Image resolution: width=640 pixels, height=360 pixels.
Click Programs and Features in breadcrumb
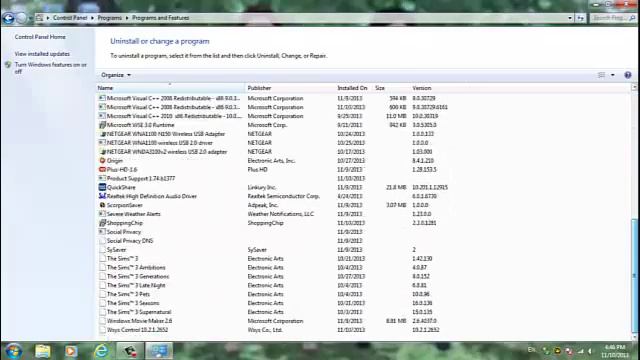pos(160,18)
